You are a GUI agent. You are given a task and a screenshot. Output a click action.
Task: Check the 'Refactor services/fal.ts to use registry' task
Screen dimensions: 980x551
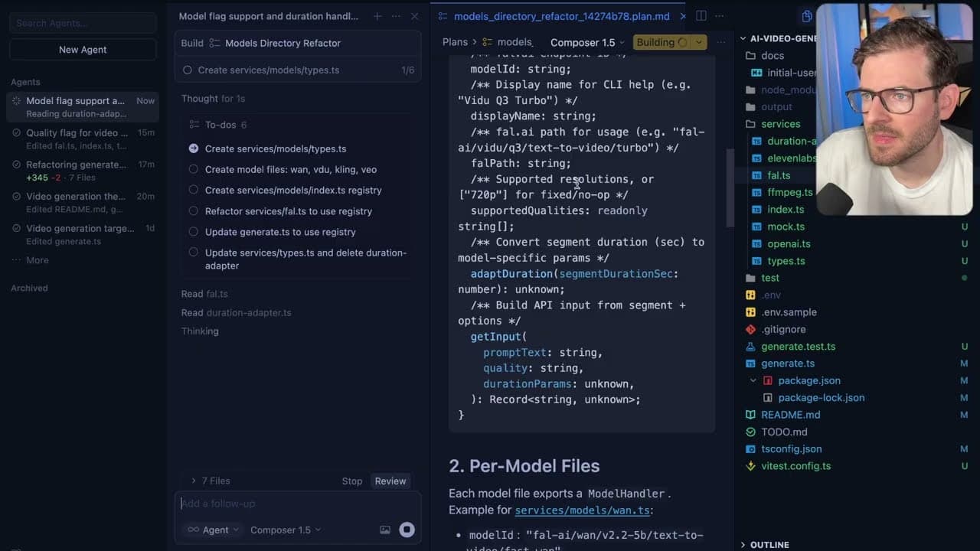pyautogui.click(x=193, y=211)
